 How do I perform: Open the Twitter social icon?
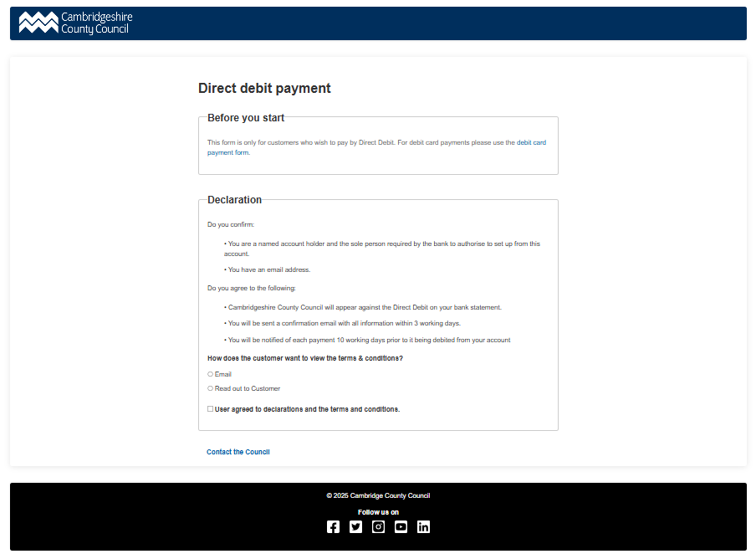(355, 526)
